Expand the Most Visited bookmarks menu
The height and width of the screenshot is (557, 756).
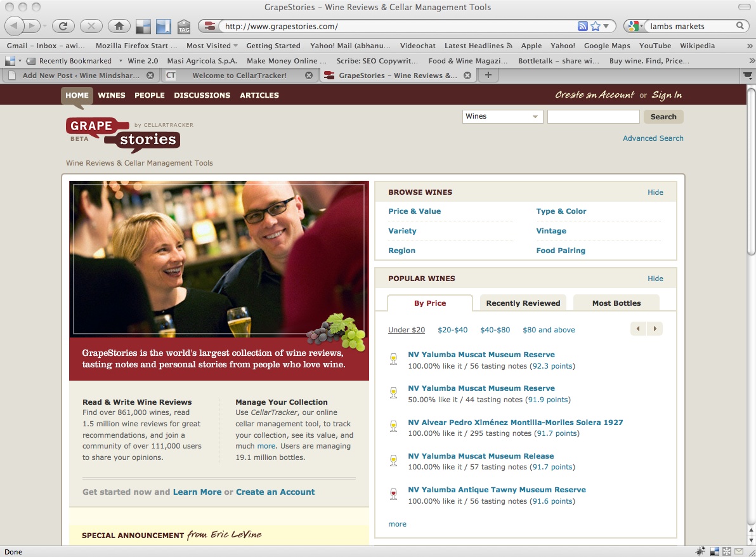(x=212, y=46)
